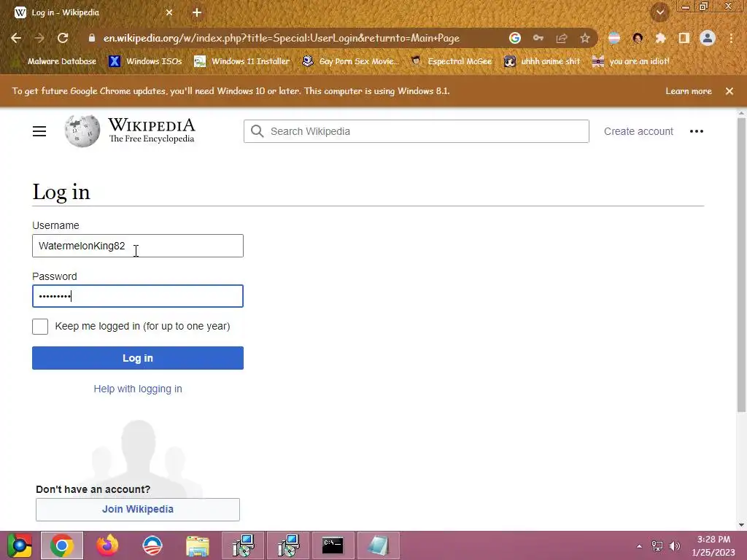Open the volume speaker tray icon

click(x=675, y=546)
